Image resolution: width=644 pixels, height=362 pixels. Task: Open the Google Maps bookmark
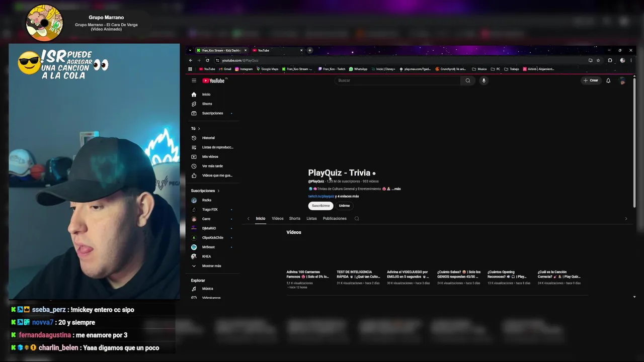(x=267, y=69)
